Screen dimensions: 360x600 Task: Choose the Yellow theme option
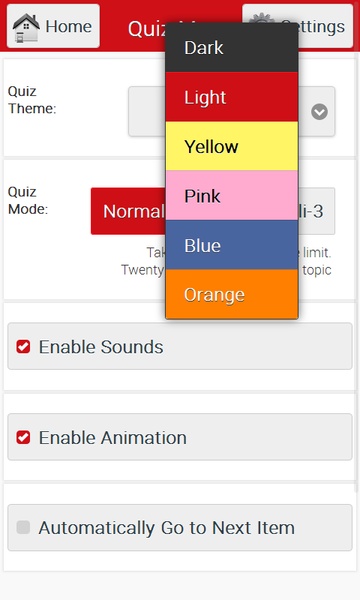tap(231, 146)
